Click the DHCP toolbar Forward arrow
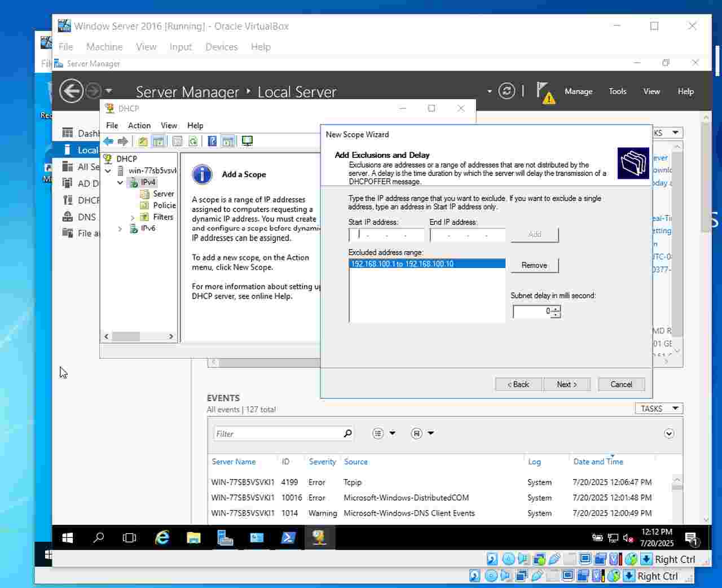The image size is (722, 588). (122, 141)
